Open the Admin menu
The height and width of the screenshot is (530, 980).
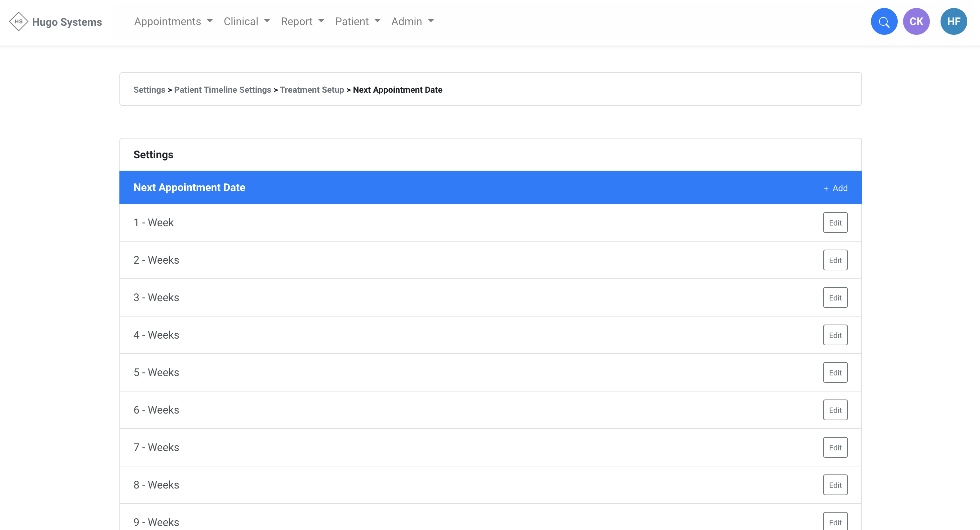coord(412,22)
